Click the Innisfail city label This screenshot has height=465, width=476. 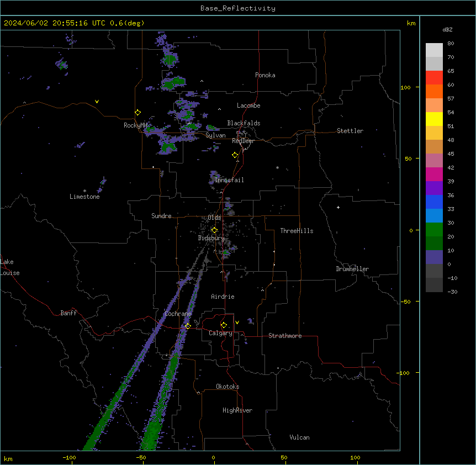tap(229, 180)
